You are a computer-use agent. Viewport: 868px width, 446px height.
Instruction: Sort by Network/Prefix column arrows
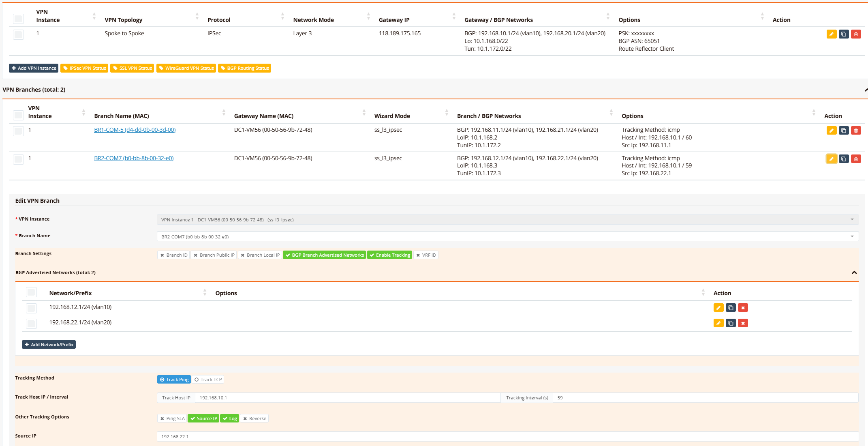tap(205, 292)
